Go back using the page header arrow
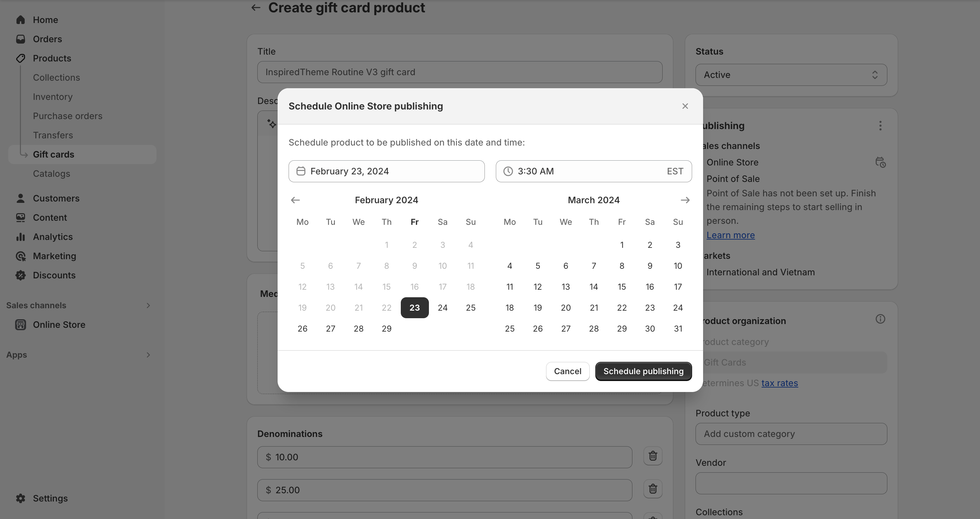 [256, 8]
